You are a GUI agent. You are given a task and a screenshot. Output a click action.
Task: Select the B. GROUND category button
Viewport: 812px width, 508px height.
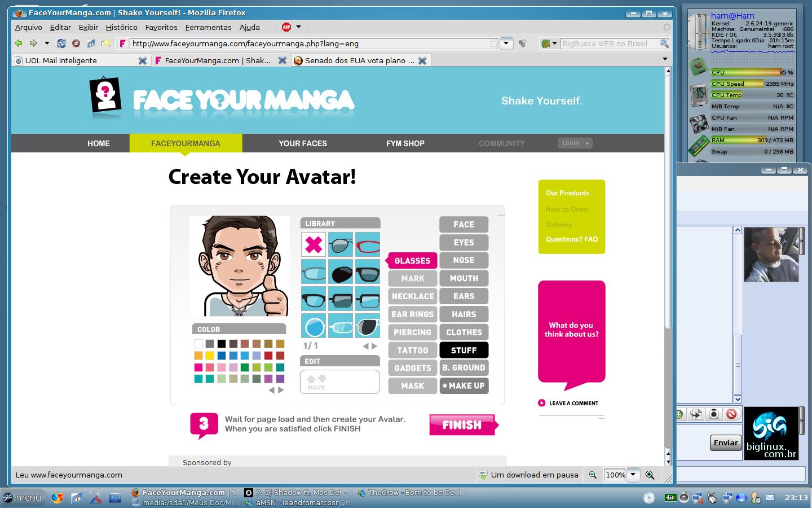[464, 368]
